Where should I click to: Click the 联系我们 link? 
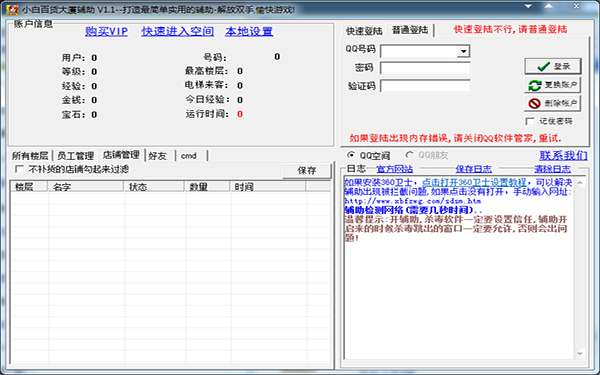pos(563,156)
